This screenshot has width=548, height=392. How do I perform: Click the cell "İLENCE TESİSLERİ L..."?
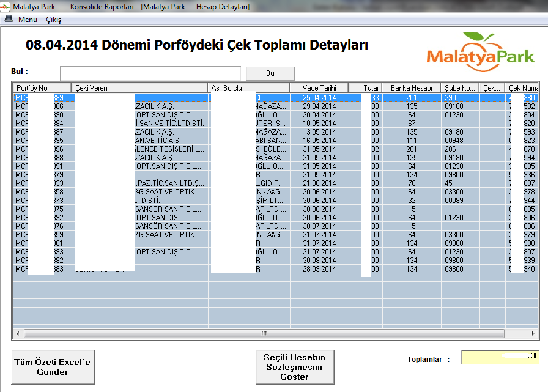(170, 149)
